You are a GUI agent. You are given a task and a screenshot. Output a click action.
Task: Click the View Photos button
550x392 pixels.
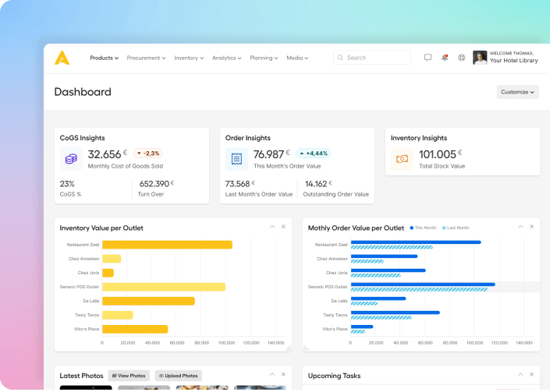pyautogui.click(x=129, y=376)
